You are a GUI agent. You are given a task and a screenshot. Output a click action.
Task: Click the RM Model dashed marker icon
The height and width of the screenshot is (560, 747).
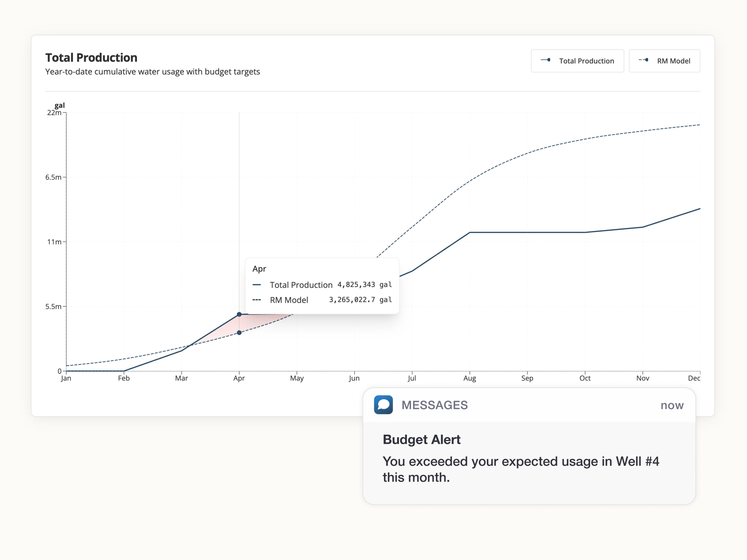[x=643, y=60]
